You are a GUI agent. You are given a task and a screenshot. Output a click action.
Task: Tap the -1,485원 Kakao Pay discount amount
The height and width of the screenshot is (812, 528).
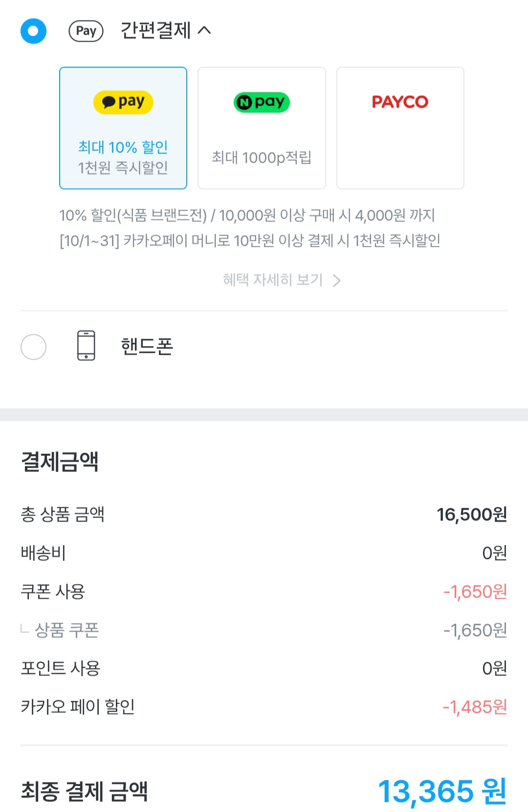pos(475,707)
